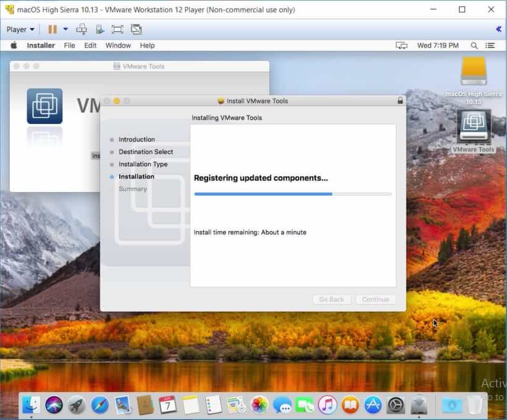Open Launchpad from the dock
This screenshot has height=420, width=507.
click(x=77, y=405)
